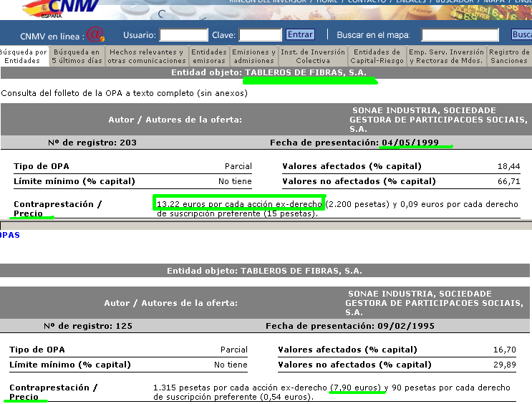Click the value 66,71 for Valores no afectados
The height and width of the screenshot is (404, 532).
tap(508, 181)
